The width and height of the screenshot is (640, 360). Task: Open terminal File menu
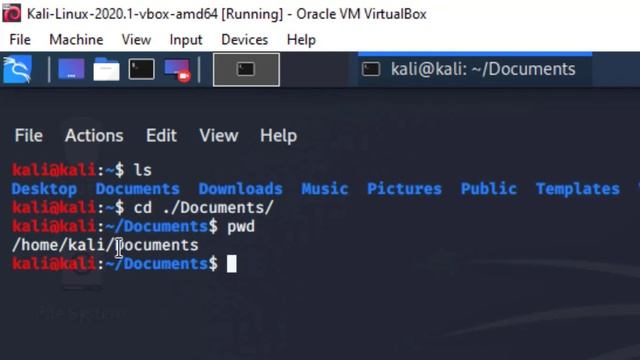point(29,136)
